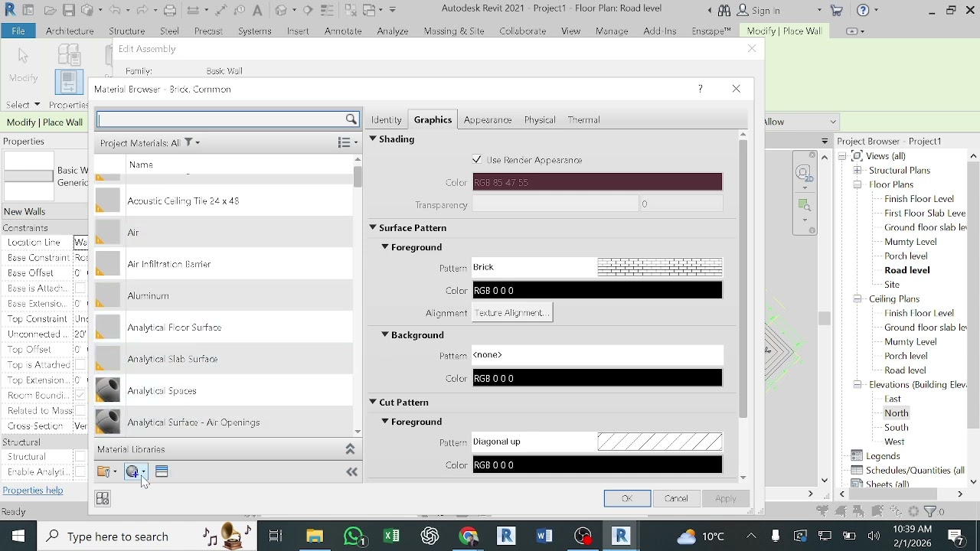Click the Print icon in Quick Access toolbar
Screen dimensions: 980x551
pyautogui.click(x=170, y=11)
